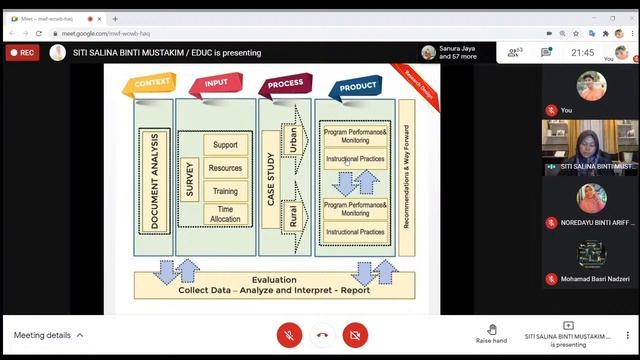Click the muted mic icon beside NOREDAYU BINTI ARIFF
The image size is (640, 360).
[551, 223]
